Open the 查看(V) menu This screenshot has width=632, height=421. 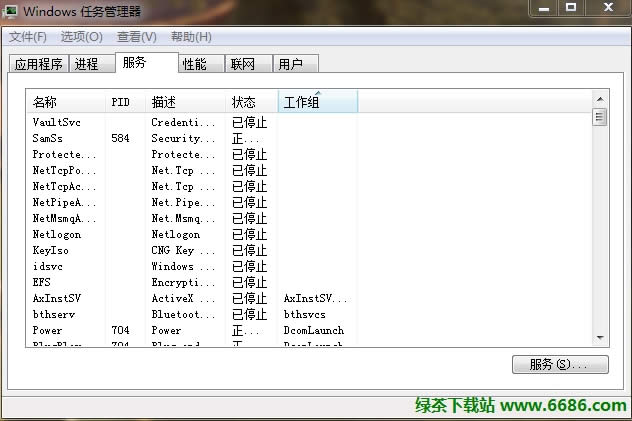[136, 37]
